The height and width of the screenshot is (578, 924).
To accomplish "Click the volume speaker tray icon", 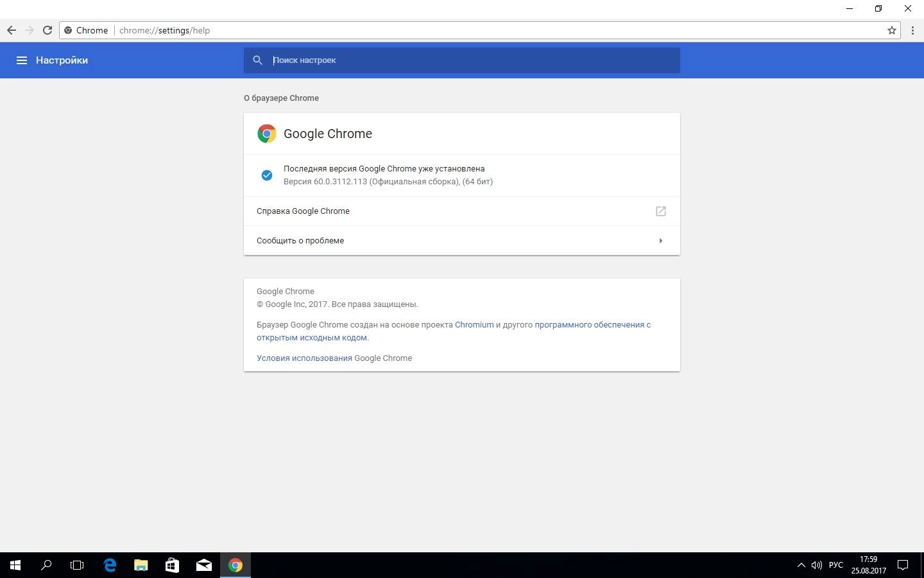I will (816, 565).
